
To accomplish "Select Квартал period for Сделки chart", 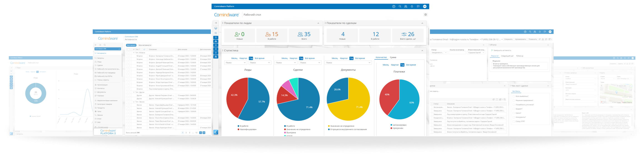I will coord(293,58).
